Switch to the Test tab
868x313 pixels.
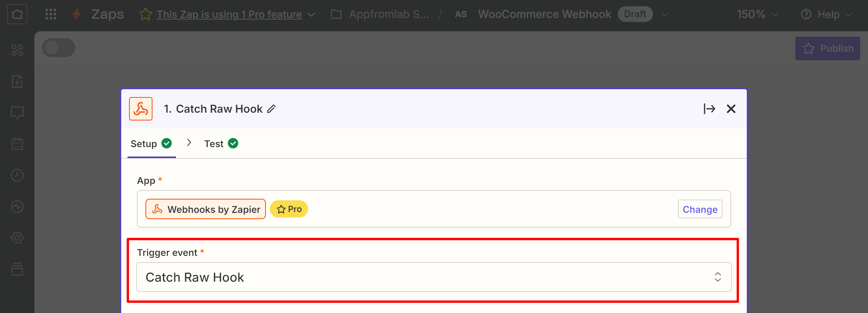click(x=221, y=144)
